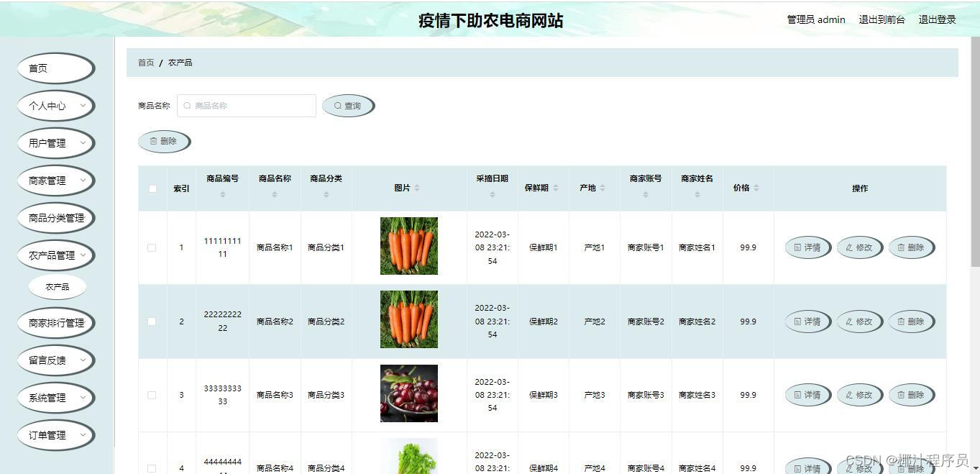Select all rows with header checkbox
The image size is (980, 474).
(152, 188)
